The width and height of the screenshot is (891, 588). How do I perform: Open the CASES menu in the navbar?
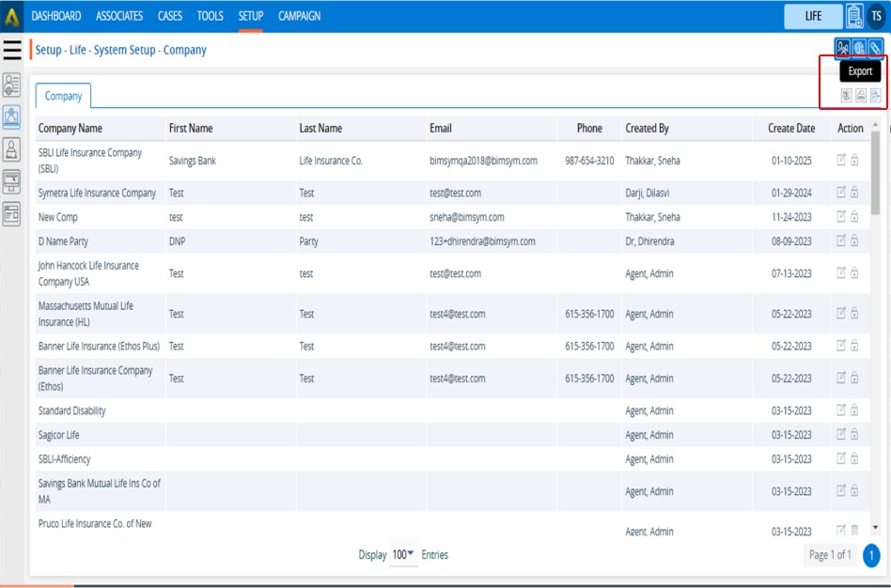170,16
